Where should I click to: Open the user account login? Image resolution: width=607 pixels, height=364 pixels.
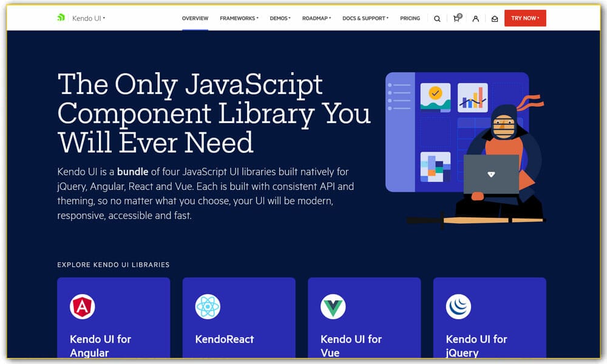[475, 18]
